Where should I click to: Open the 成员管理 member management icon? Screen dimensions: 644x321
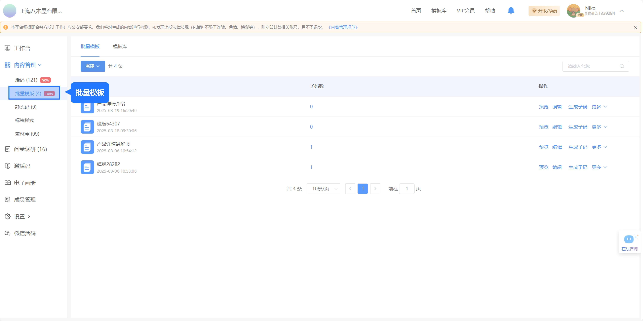tap(8, 199)
